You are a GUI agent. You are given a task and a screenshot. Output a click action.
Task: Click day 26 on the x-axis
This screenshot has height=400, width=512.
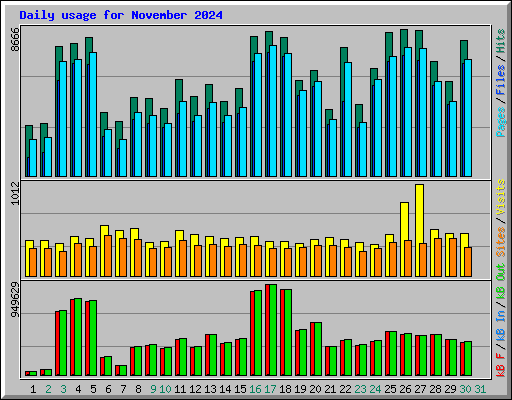tap(405, 389)
